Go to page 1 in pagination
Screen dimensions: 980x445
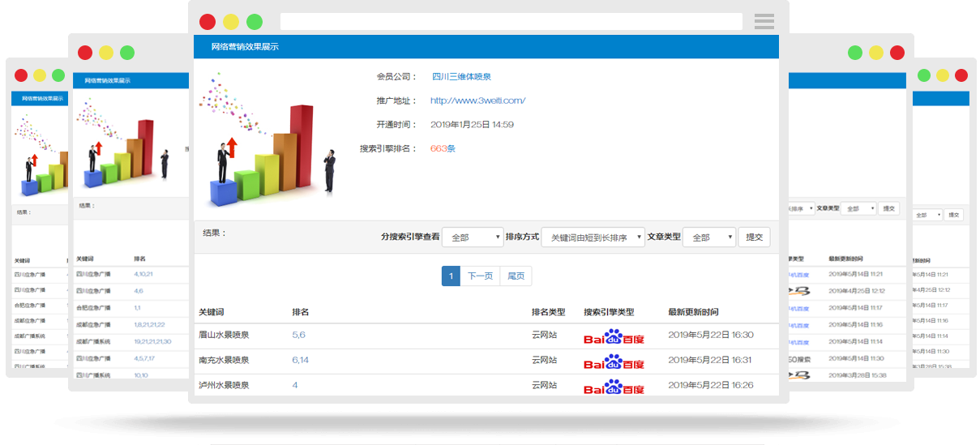tap(451, 276)
